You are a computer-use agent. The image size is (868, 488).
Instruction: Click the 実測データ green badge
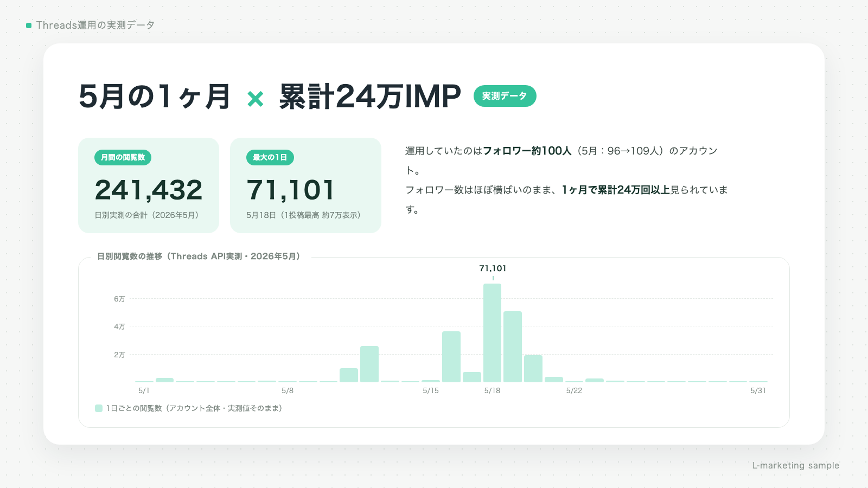pos(505,96)
